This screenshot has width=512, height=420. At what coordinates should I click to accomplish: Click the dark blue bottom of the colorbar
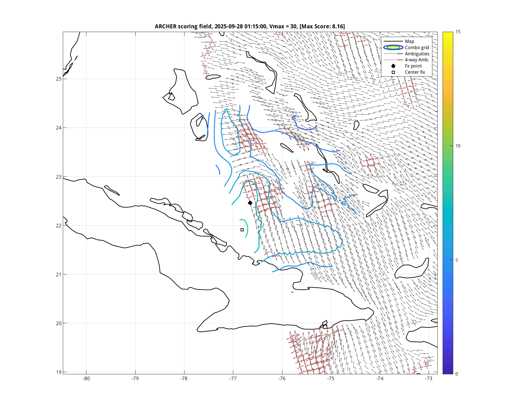click(x=448, y=372)
